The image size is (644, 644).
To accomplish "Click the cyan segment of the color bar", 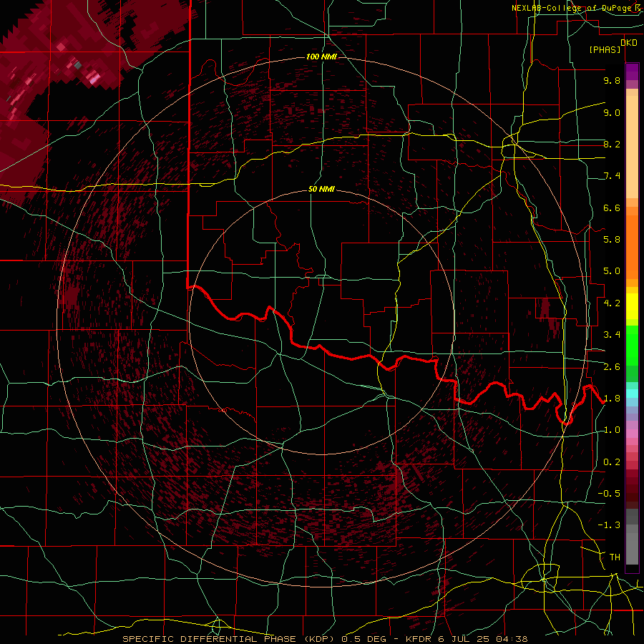I will coord(632,394).
